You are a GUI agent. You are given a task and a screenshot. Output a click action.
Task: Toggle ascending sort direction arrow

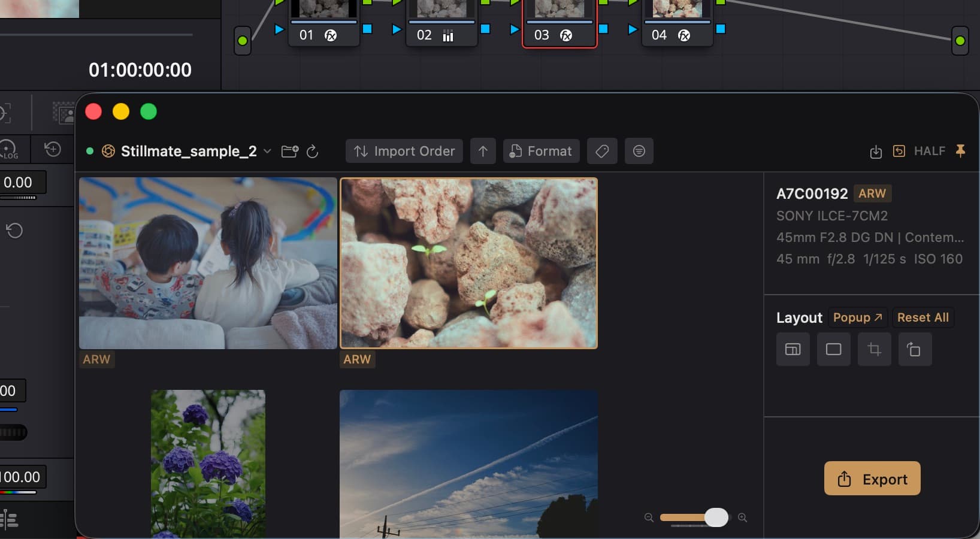click(x=483, y=151)
